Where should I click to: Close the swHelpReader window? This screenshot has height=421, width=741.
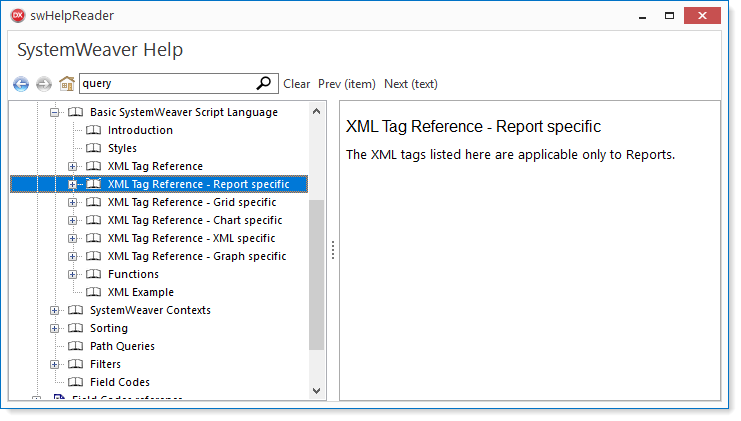click(702, 16)
